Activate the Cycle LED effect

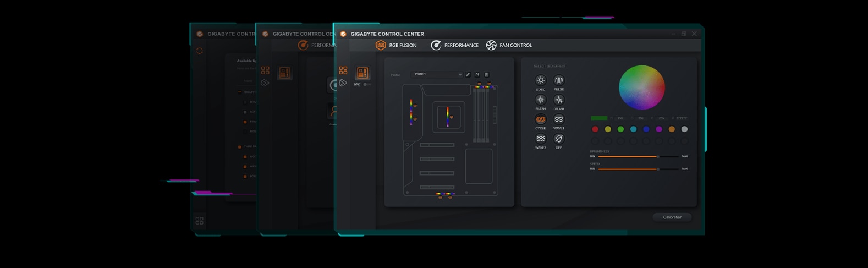click(x=540, y=119)
